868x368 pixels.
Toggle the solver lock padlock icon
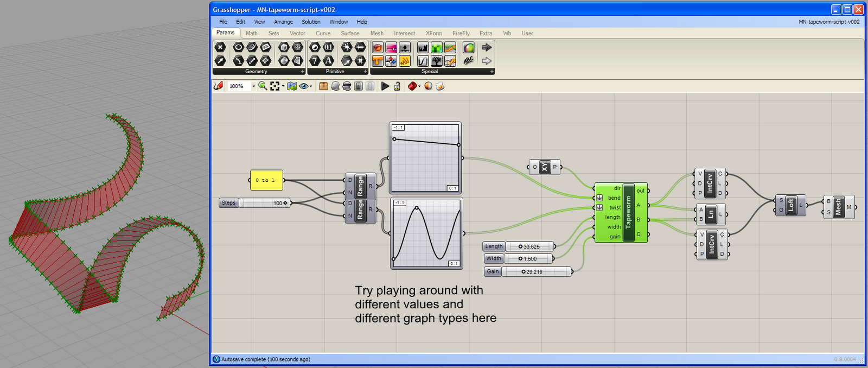397,86
